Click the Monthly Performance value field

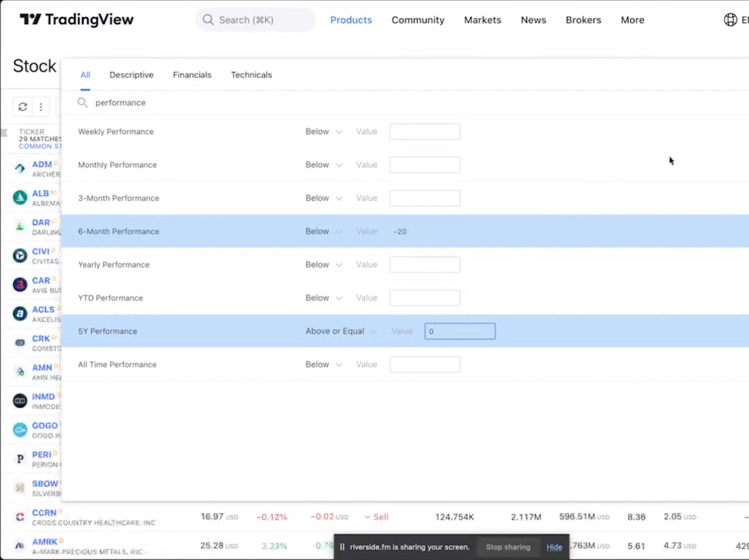click(x=425, y=165)
